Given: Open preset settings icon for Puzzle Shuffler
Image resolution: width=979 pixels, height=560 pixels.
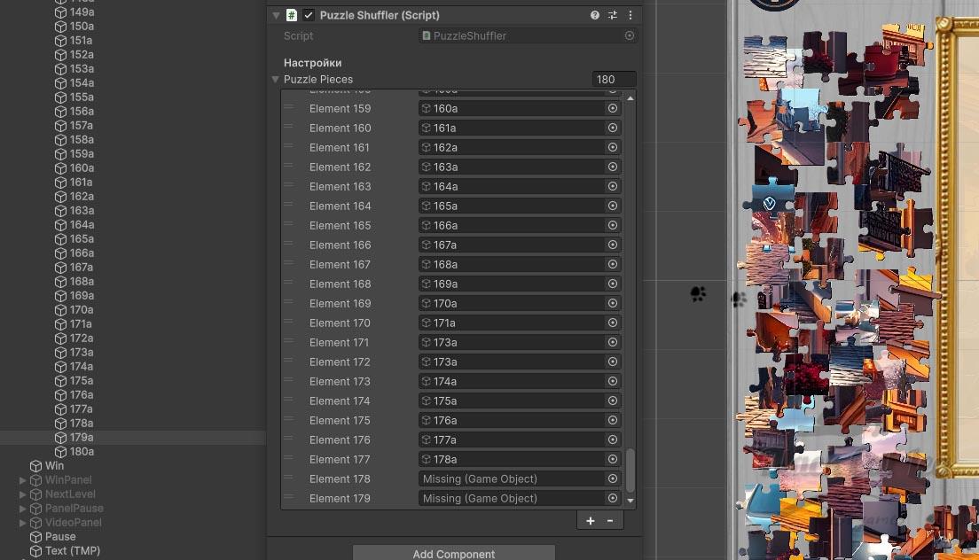Looking at the screenshot, I should pos(613,15).
